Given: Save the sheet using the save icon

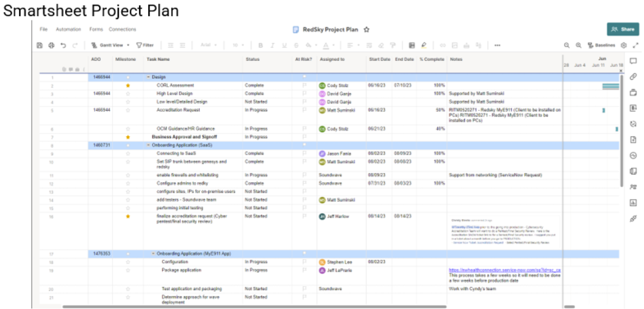Looking at the screenshot, I should pos(39,45).
